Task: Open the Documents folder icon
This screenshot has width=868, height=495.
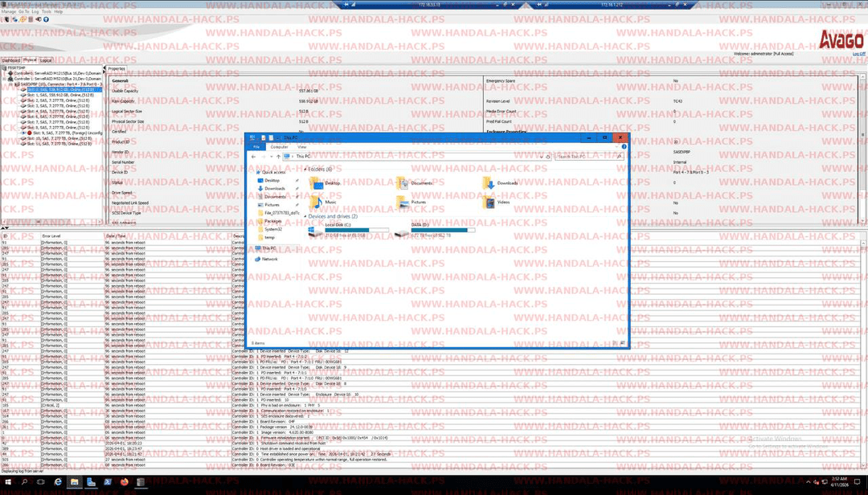Action: tap(403, 183)
